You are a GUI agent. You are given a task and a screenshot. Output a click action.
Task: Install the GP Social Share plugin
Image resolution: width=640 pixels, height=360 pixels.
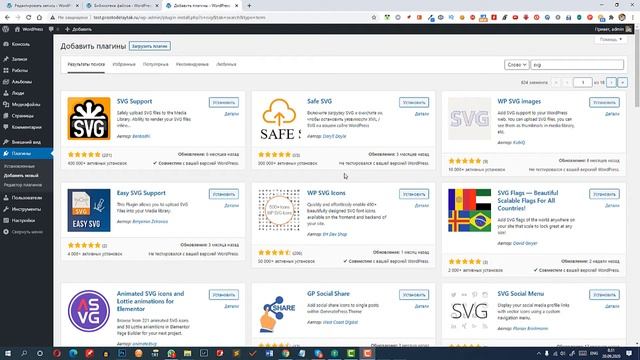[x=414, y=295]
